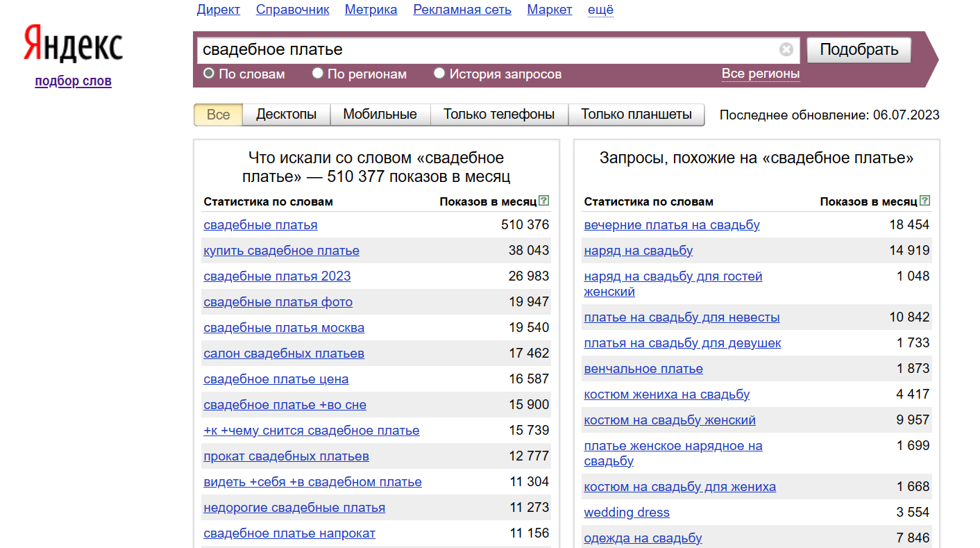Image resolution: width=980 pixels, height=548 pixels.
Task: Switch to the 'Только планшеты' tab
Action: click(636, 115)
